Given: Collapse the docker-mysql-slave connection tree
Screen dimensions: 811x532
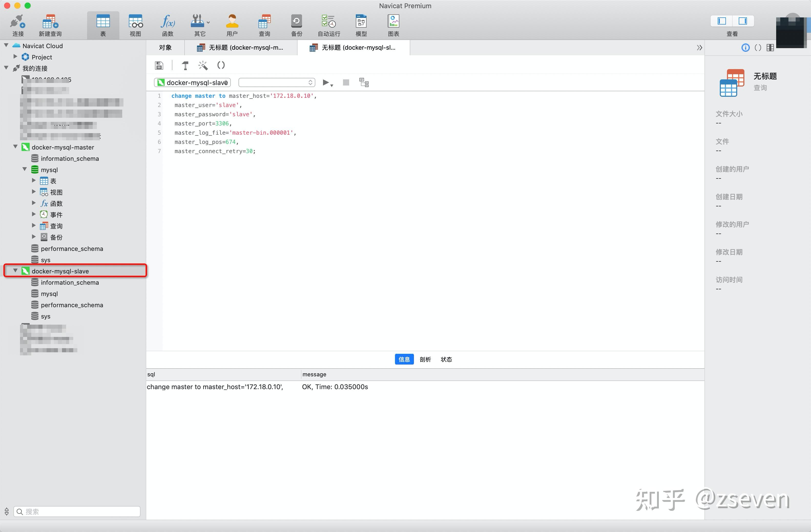Looking at the screenshot, I should (15, 271).
